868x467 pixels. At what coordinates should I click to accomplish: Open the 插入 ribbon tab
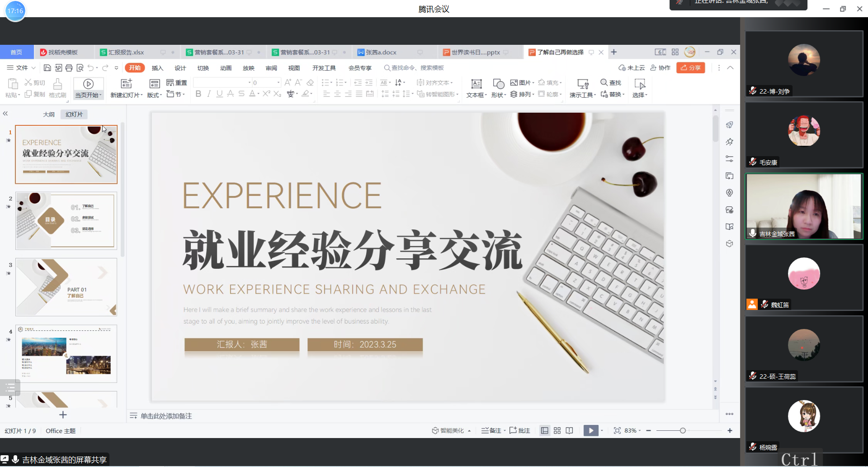coord(157,68)
